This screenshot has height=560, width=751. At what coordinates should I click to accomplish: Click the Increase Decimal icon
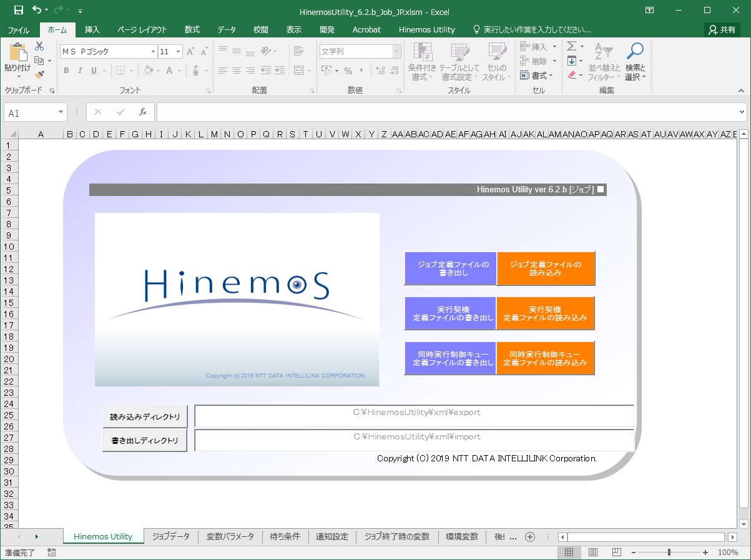(x=380, y=71)
